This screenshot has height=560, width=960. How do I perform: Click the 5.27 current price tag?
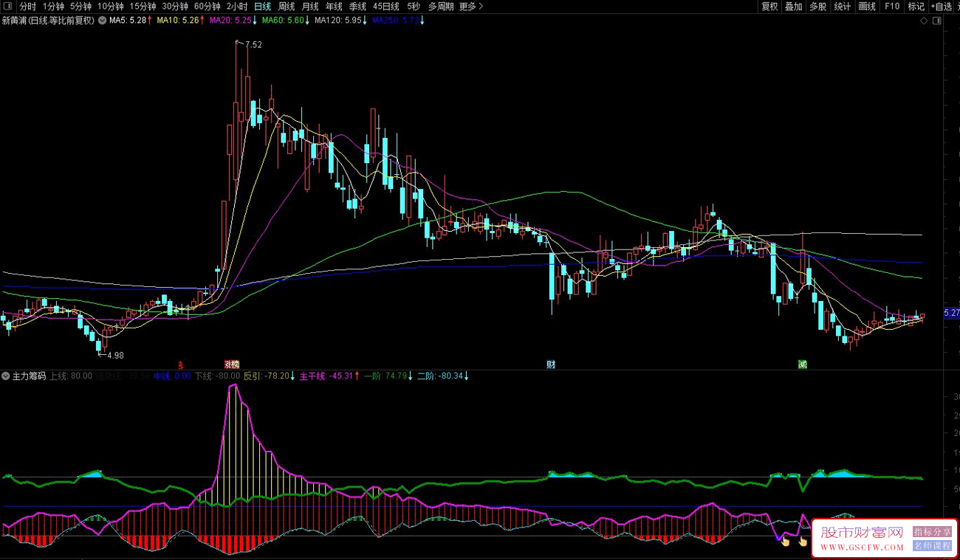pos(951,314)
